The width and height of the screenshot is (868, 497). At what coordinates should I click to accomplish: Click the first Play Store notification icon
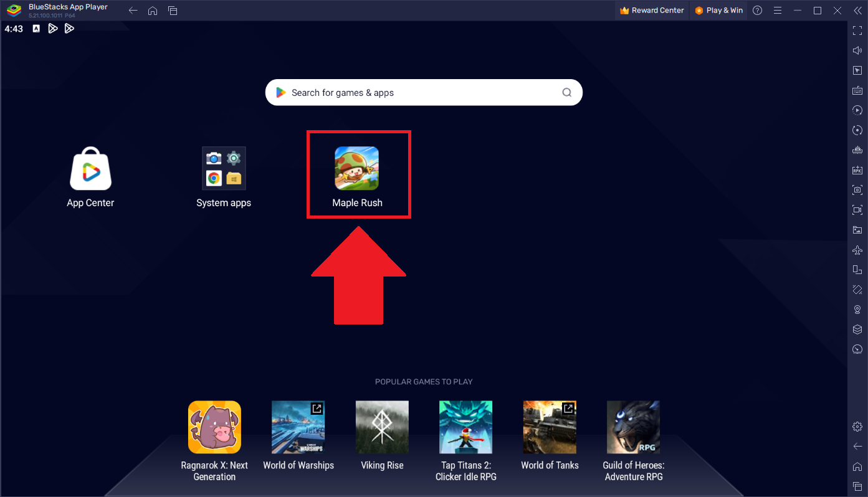[x=53, y=29]
